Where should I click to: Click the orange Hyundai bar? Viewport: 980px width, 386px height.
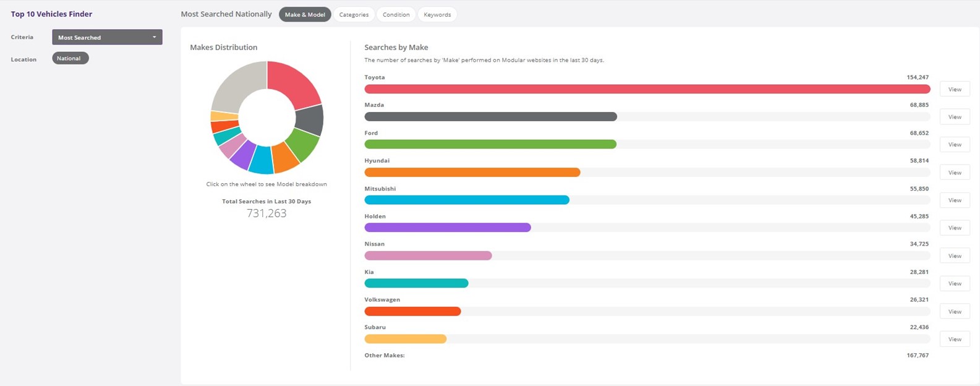[x=472, y=172]
